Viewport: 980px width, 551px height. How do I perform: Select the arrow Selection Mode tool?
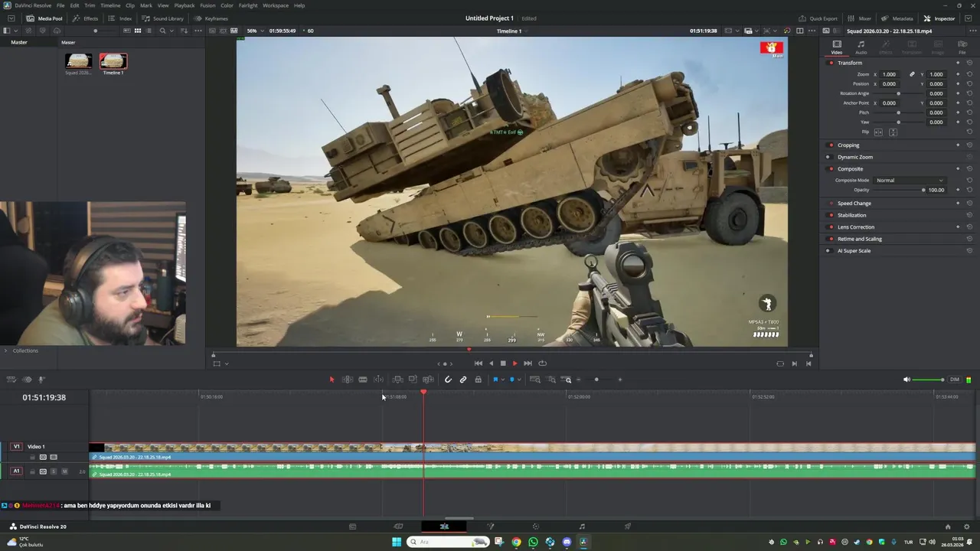[332, 380]
